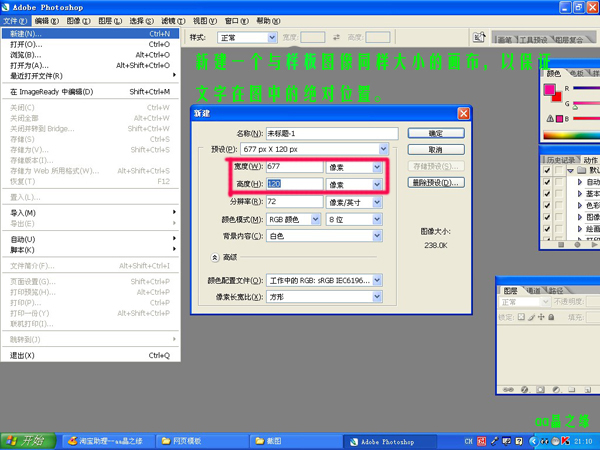Viewport: 600px width, 450px height.
Task: Click the swap width and height arrows icon
Action: [336, 37]
